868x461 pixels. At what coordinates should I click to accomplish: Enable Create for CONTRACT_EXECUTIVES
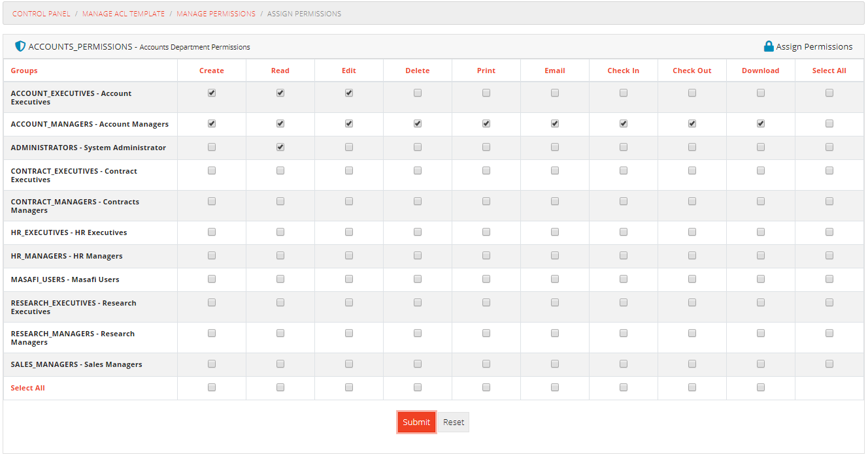point(212,171)
